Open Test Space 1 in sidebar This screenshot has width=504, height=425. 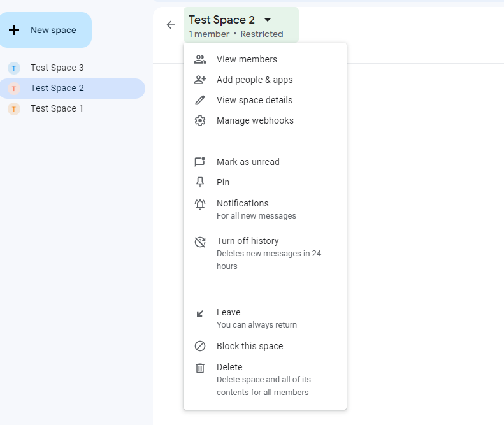57,108
